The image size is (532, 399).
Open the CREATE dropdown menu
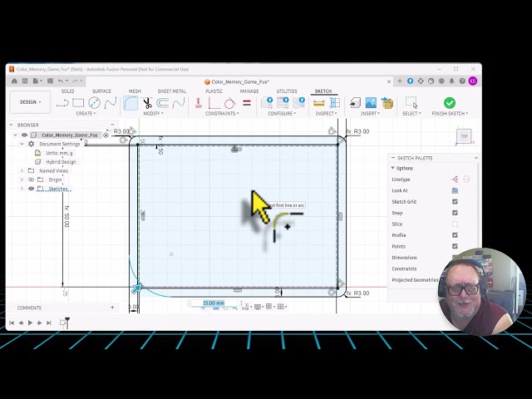coord(86,113)
